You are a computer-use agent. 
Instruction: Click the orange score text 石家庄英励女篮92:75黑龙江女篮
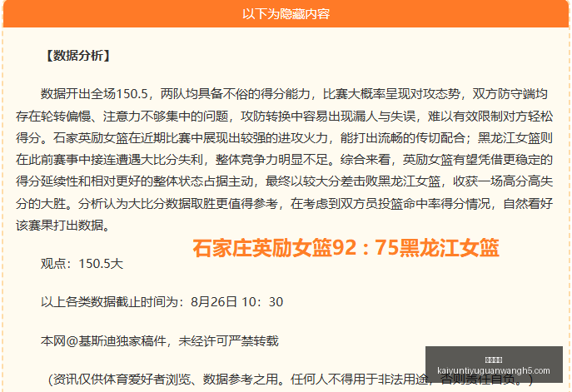(346, 248)
